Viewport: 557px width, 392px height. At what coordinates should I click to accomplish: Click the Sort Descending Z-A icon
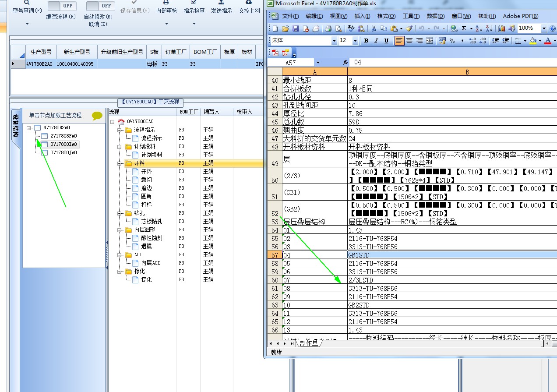489,28
